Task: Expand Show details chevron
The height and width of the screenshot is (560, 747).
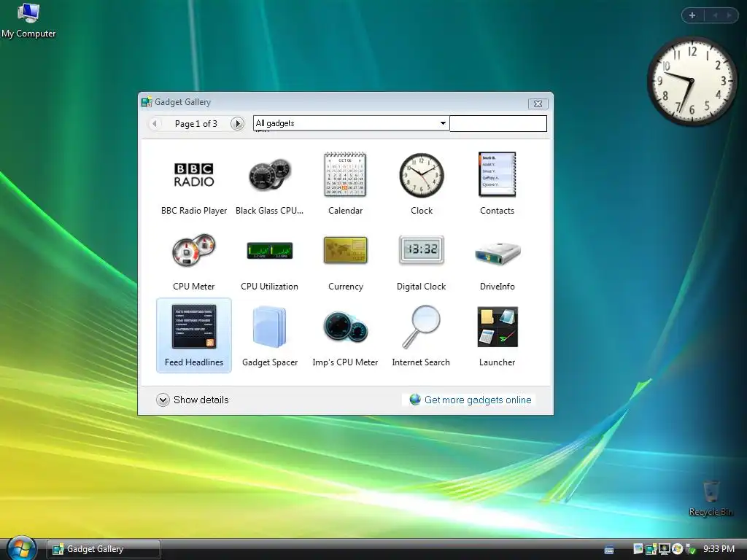Action: (x=163, y=400)
